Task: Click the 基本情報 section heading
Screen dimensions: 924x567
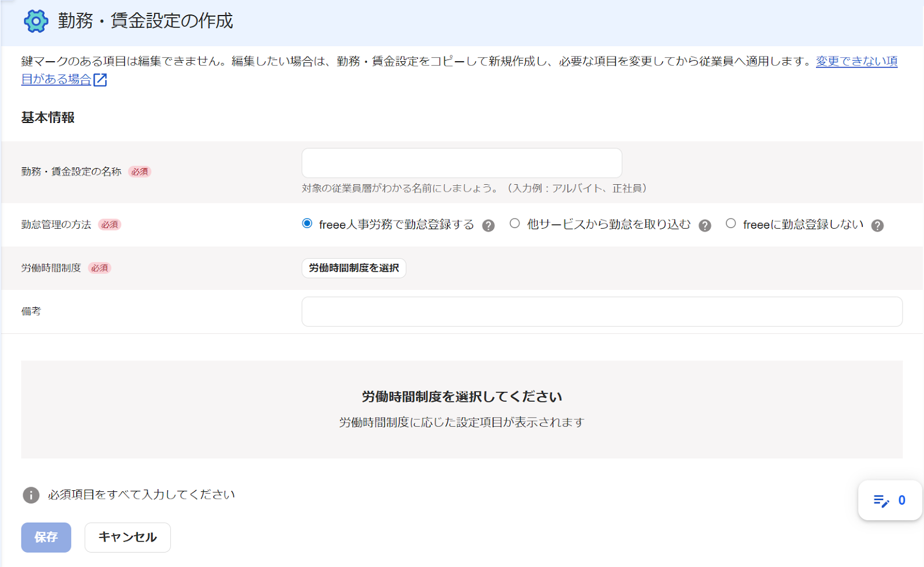Action: (x=48, y=117)
